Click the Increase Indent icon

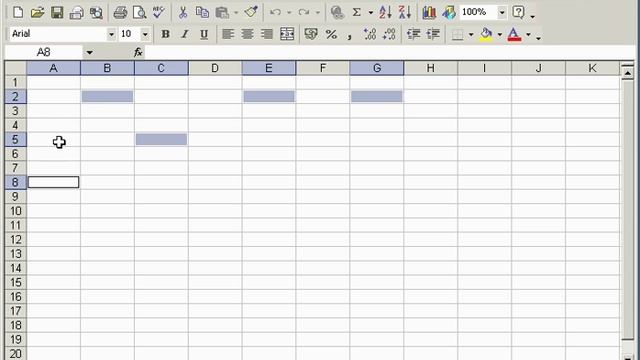[433, 34]
